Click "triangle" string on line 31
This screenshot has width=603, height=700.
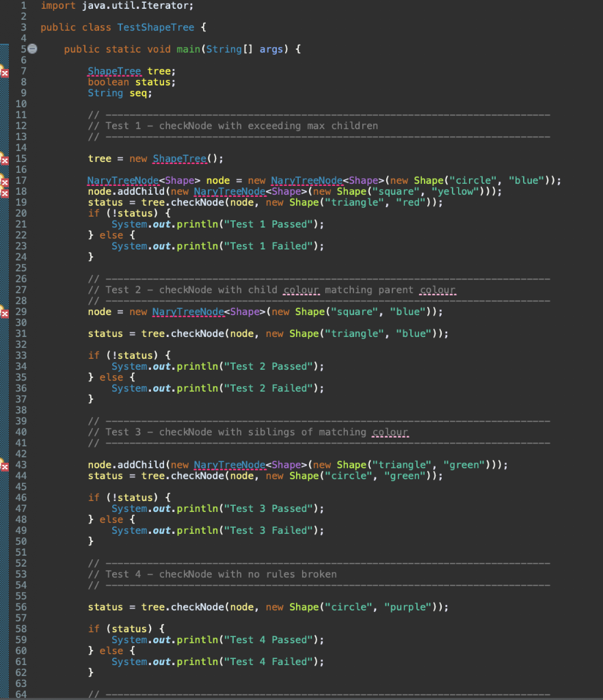tap(354, 334)
